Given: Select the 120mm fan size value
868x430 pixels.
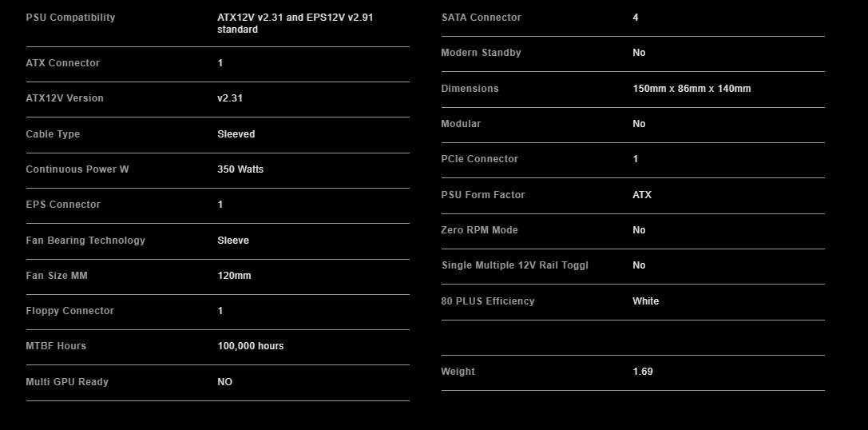Looking at the screenshot, I should tap(234, 276).
